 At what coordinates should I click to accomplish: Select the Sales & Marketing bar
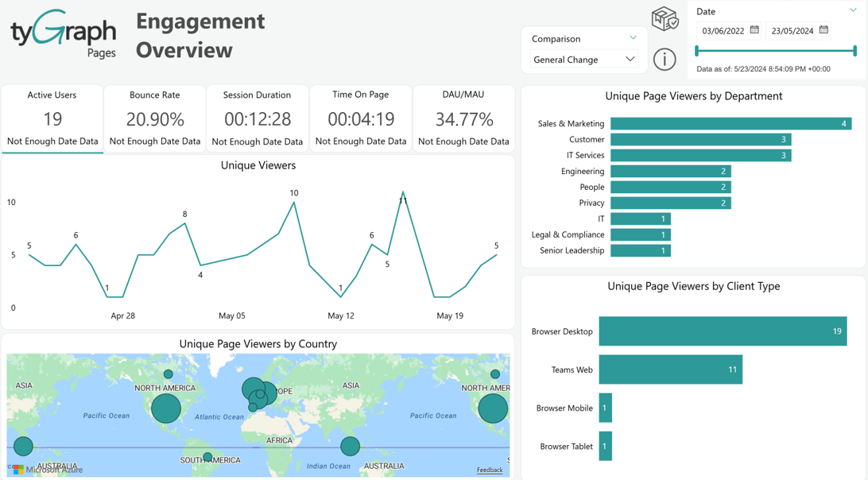tap(730, 123)
